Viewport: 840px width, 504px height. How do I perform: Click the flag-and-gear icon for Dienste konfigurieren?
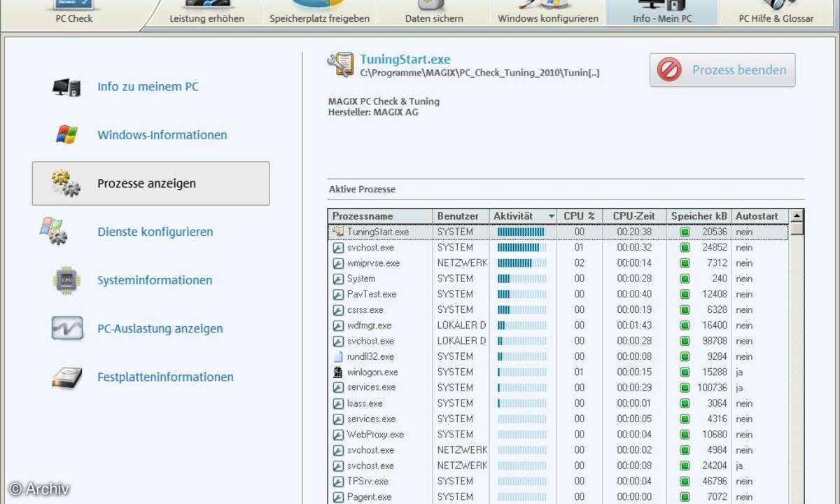(54, 231)
